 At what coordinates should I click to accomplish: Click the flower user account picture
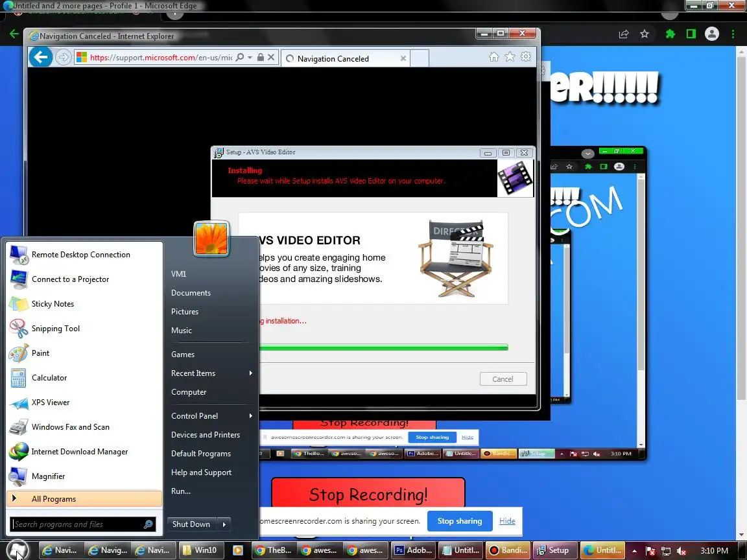(x=211, y=239)
